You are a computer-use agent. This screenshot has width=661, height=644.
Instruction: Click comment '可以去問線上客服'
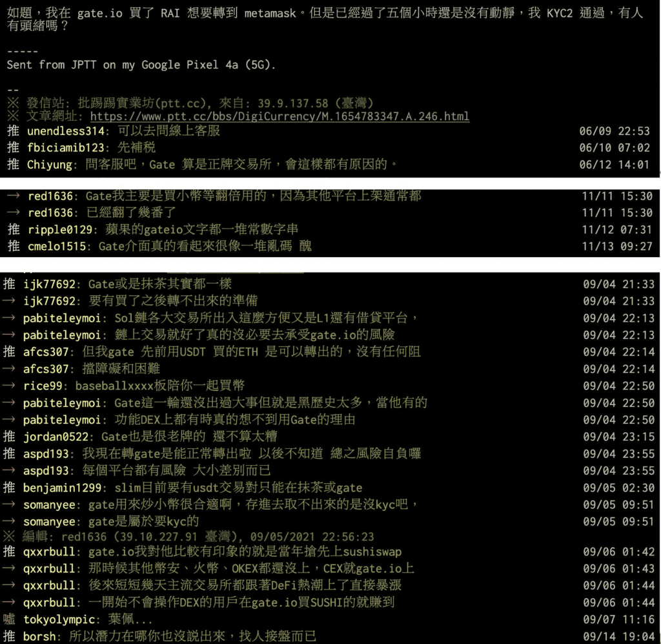169,130
